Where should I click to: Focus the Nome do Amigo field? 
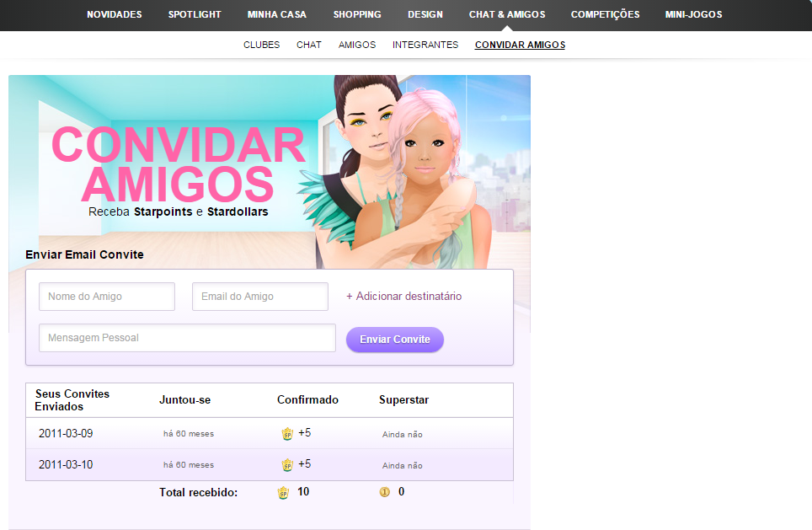coord(107,297)
